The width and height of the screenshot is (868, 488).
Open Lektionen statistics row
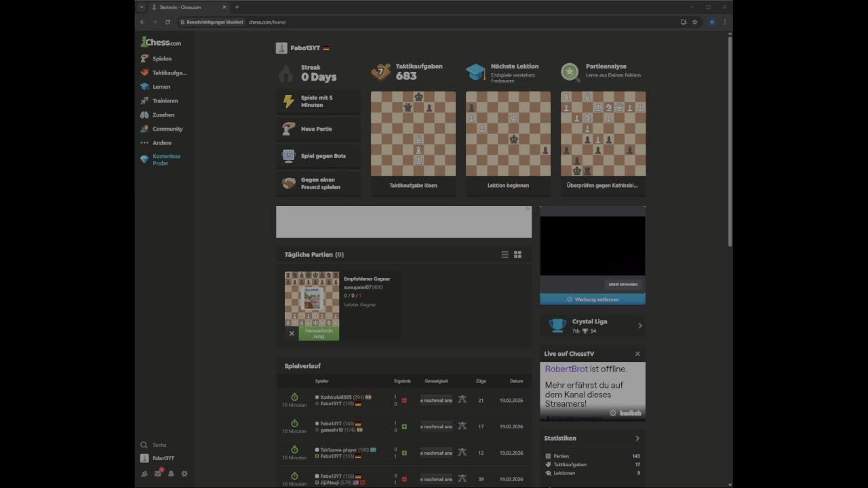click(x=593, y=473)
